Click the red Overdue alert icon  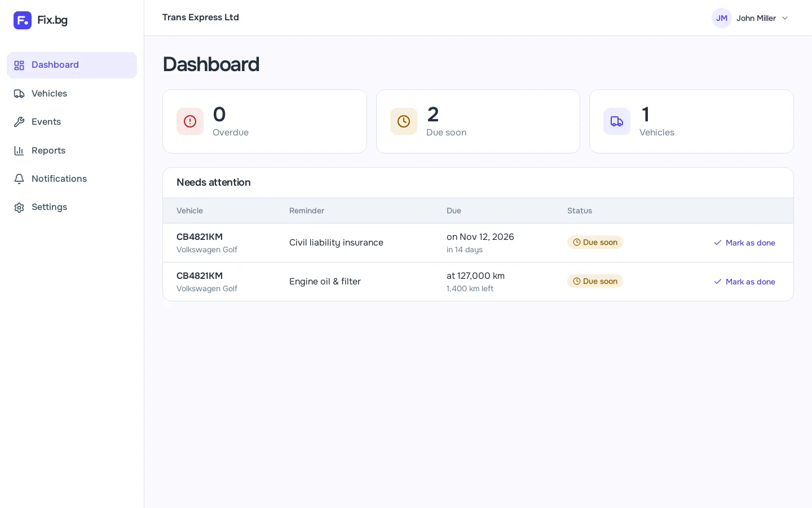pos(190,121)
